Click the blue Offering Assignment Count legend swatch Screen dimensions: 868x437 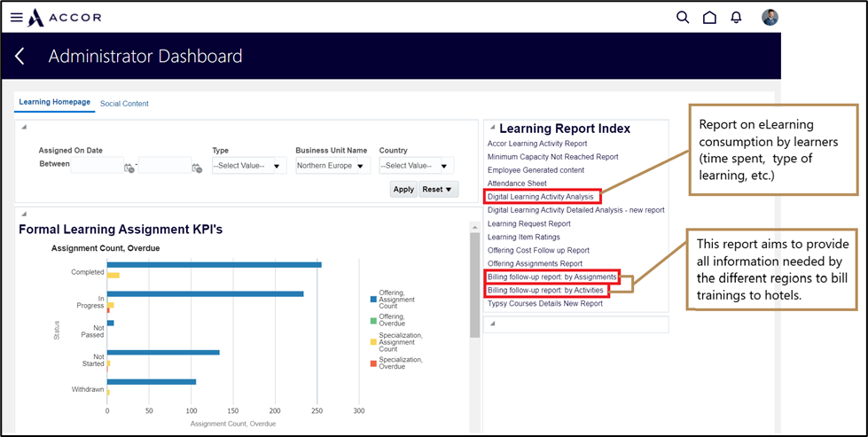tap(373, 299)
